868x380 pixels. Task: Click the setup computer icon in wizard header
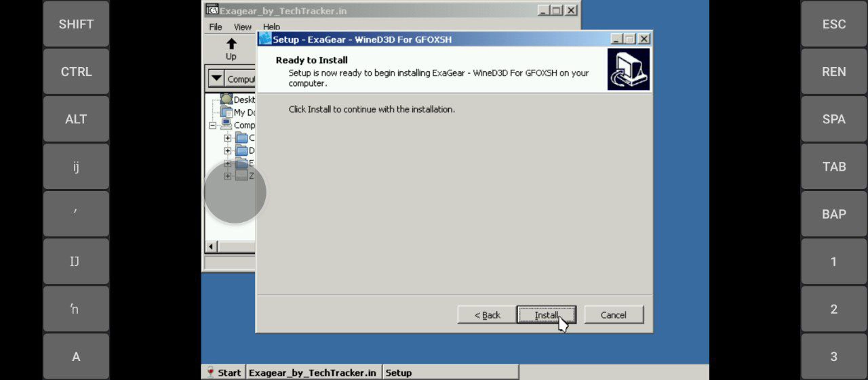(x=629, y=69)
